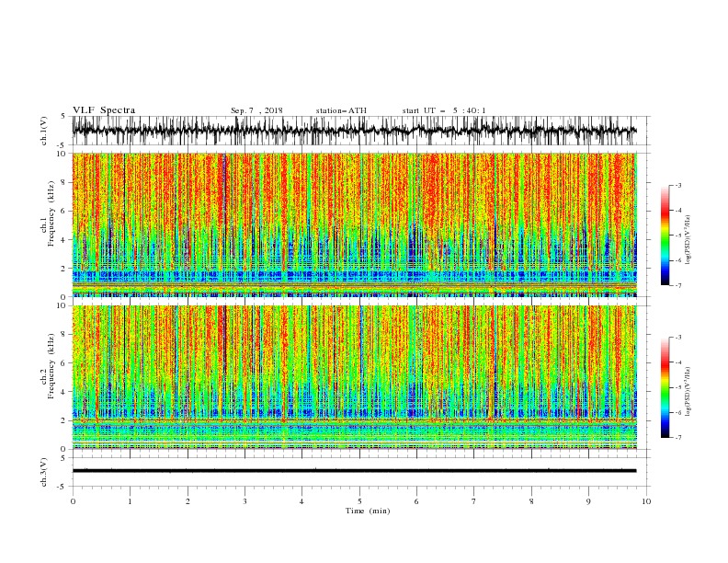Select the date text "Sep. 7, 2018"
728x563 pixels.
click(x=256, y=110)
